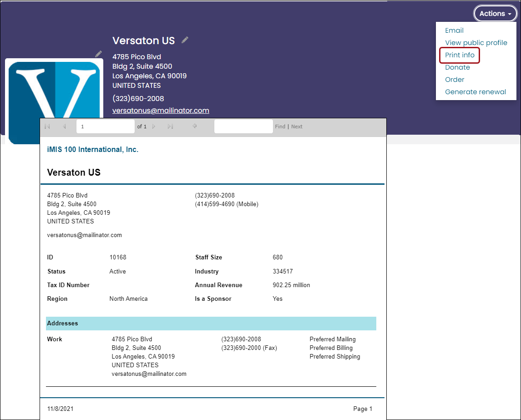Open the Actions dropdown button
The width and height of the screenshot is (521, 420).
point(495,14)
